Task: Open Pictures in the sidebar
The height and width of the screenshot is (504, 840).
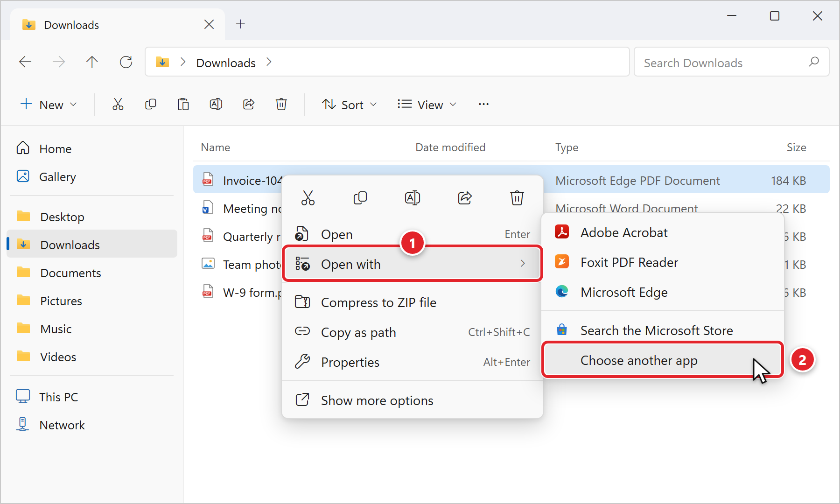Action: (x=92, y=301)
